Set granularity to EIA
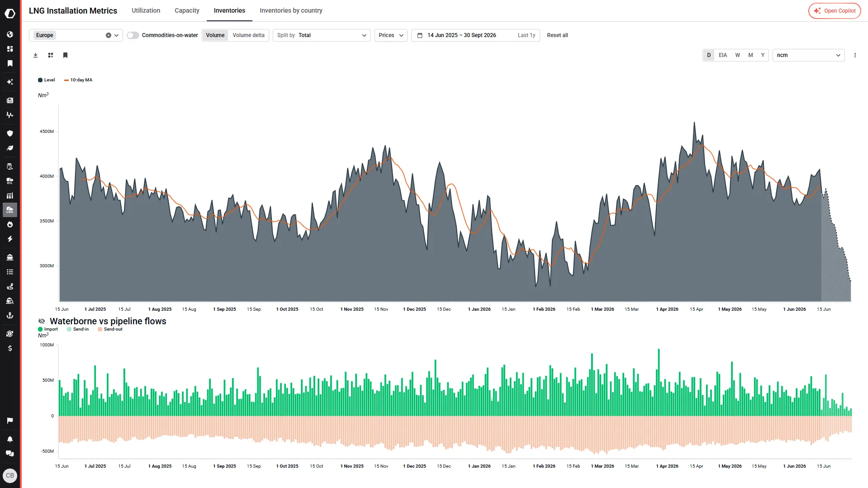The height and width of the screenshot is (488, 868). point(723,55)
